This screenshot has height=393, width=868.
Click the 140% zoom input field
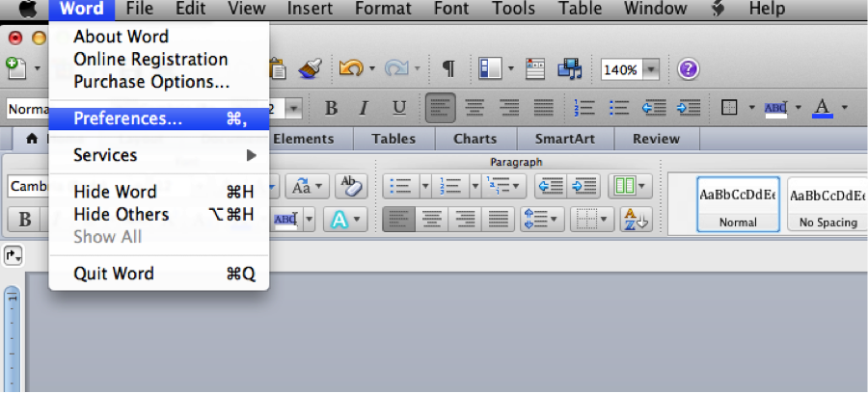[622, 70]
